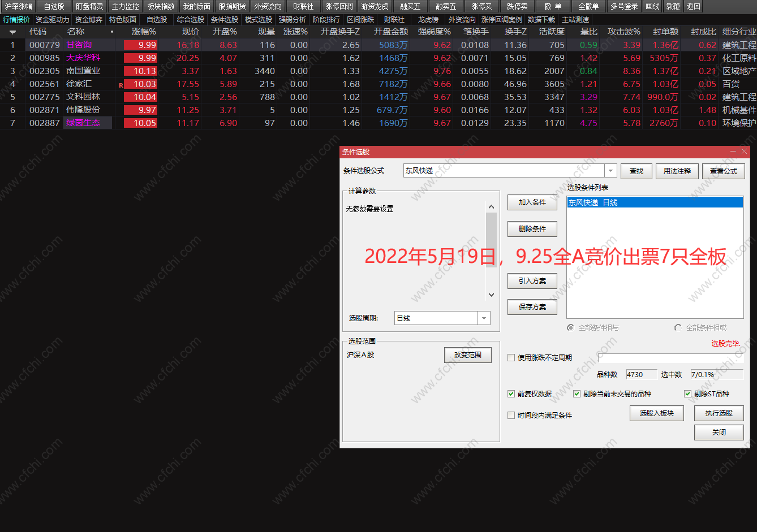Select stock row 南国置业
This screenshot has height=532, width=757.
point(378,71)
